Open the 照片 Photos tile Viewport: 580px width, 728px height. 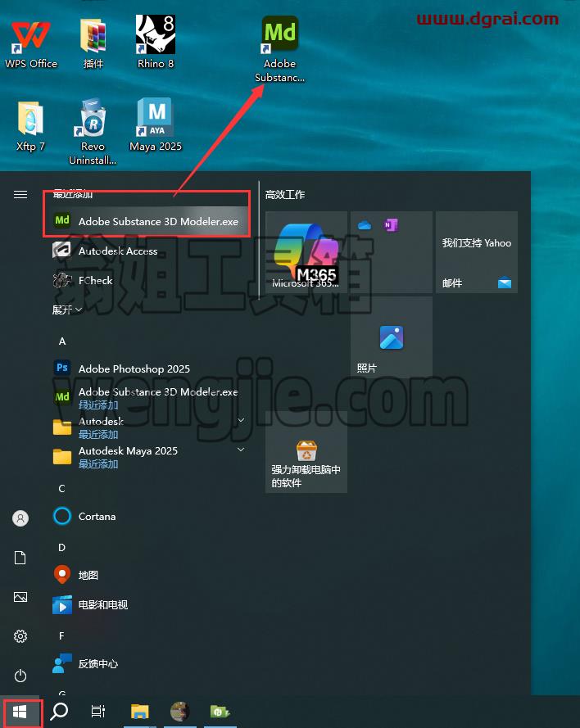pos(392,337)
